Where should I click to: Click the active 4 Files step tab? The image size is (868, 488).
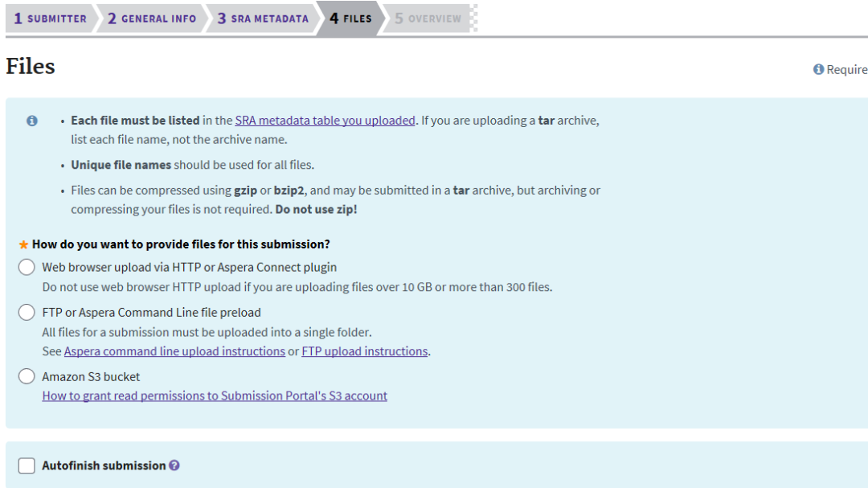tap(350, 18)
